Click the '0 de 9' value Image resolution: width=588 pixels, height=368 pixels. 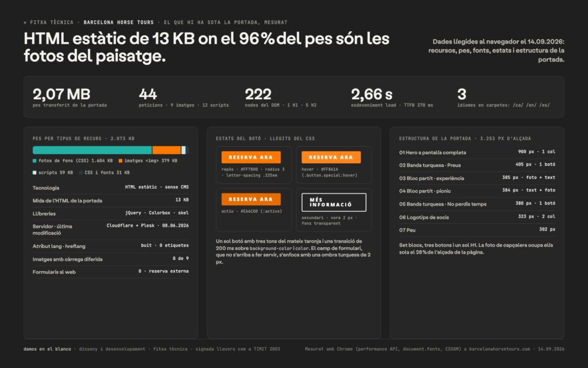[x=181, y=258]
